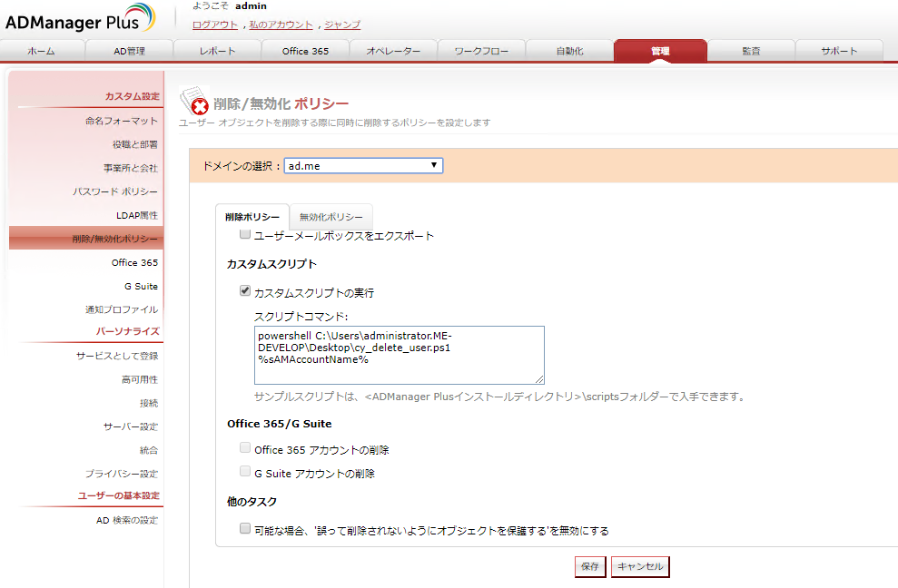Open プライバシー設定 in the sidebar
This screenshot has width=898, height=588.
(122, 474)
